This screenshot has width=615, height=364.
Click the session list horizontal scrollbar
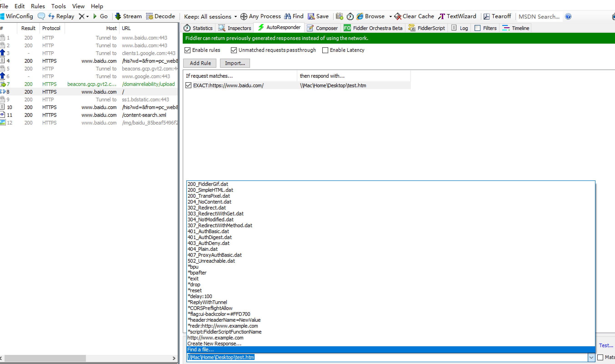[45, 358]
